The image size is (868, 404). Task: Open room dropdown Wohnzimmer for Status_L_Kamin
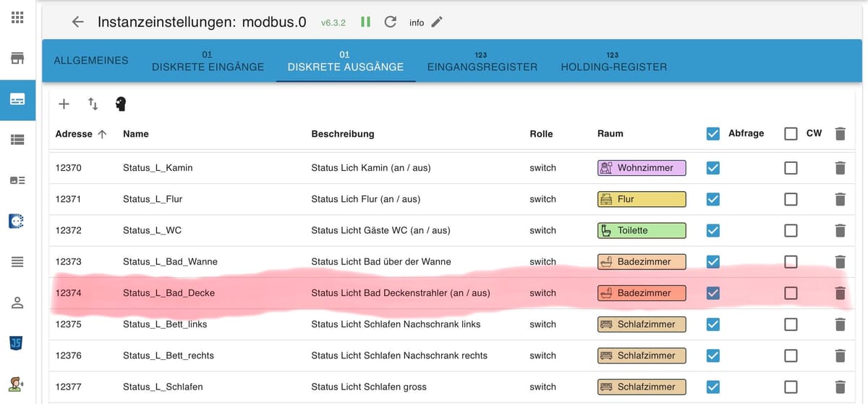(642, 168)
